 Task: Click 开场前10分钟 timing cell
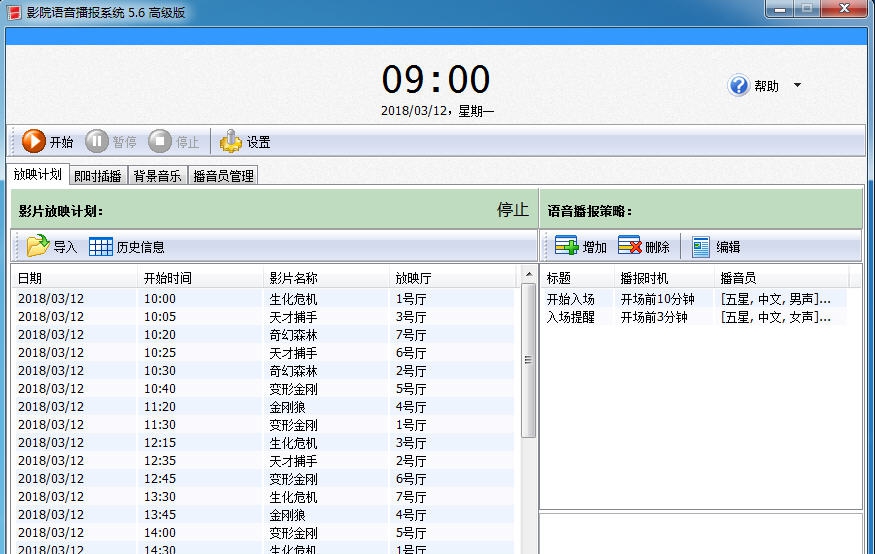657,299
